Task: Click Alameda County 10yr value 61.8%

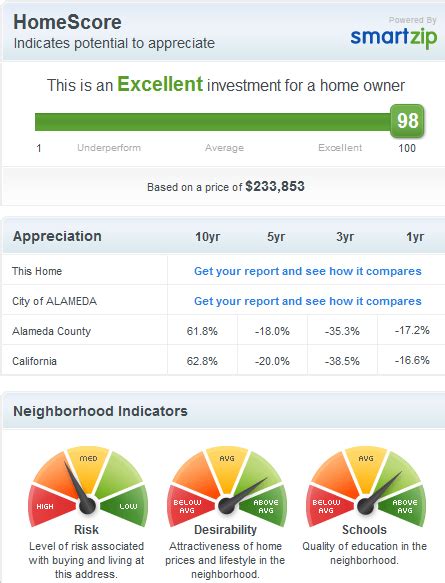Action: click(x=202, y=331)
